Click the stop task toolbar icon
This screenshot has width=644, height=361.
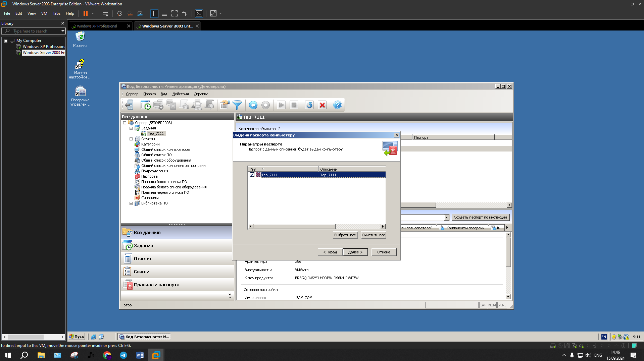point(294,105)
